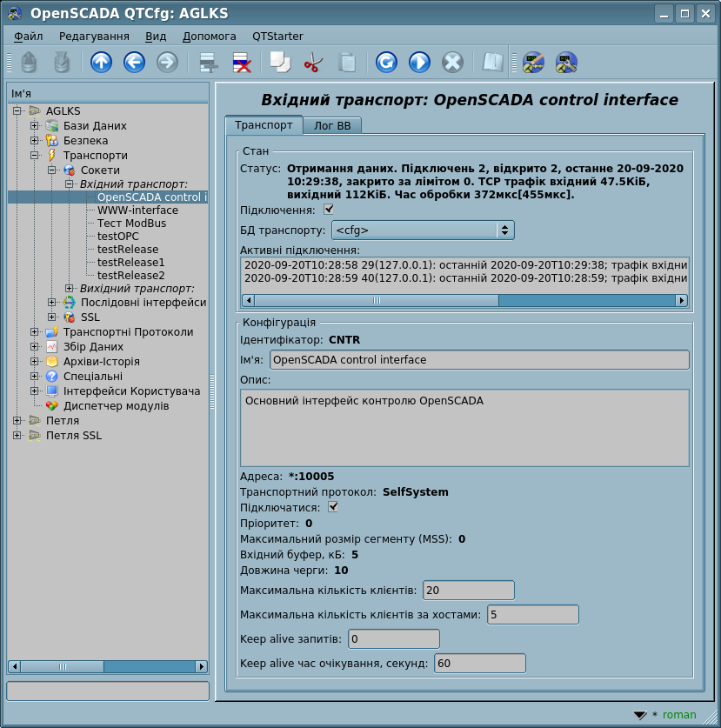
Task: Focus the Keep alive запитів field
Action: tap(394, 639)
